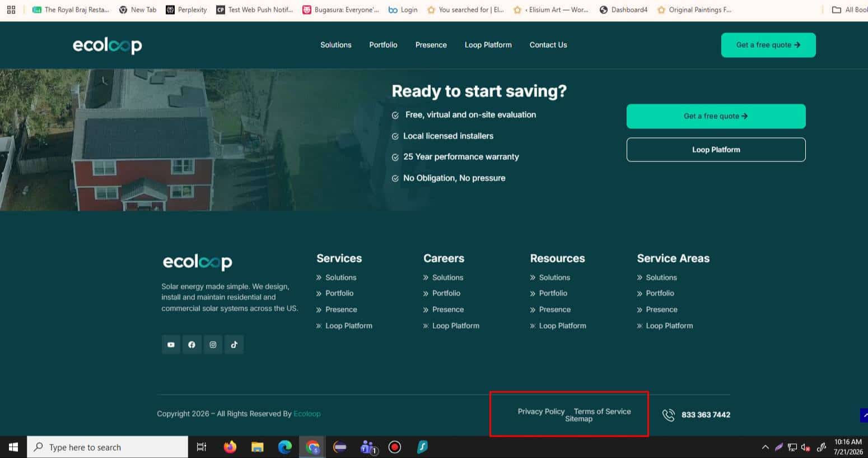868x458 pixels.
Task: Open File Explorer from the taskbar
Action: coord(258,447)
